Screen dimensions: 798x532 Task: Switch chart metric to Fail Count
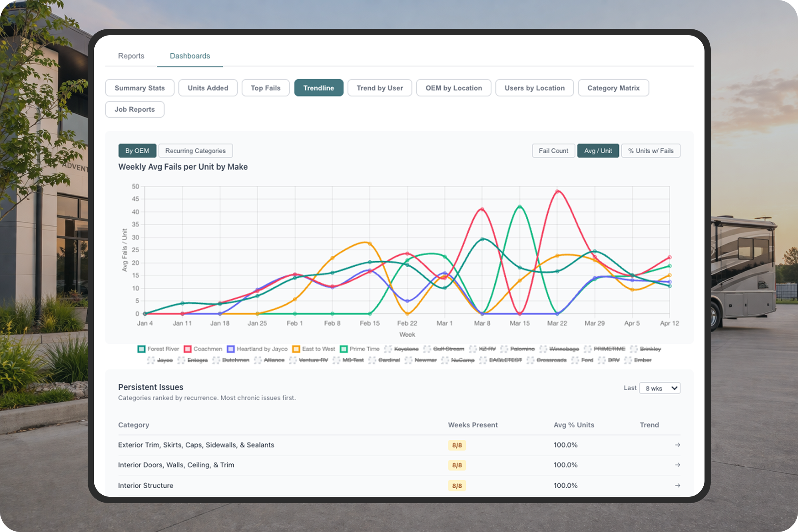[x=553, y=151]
